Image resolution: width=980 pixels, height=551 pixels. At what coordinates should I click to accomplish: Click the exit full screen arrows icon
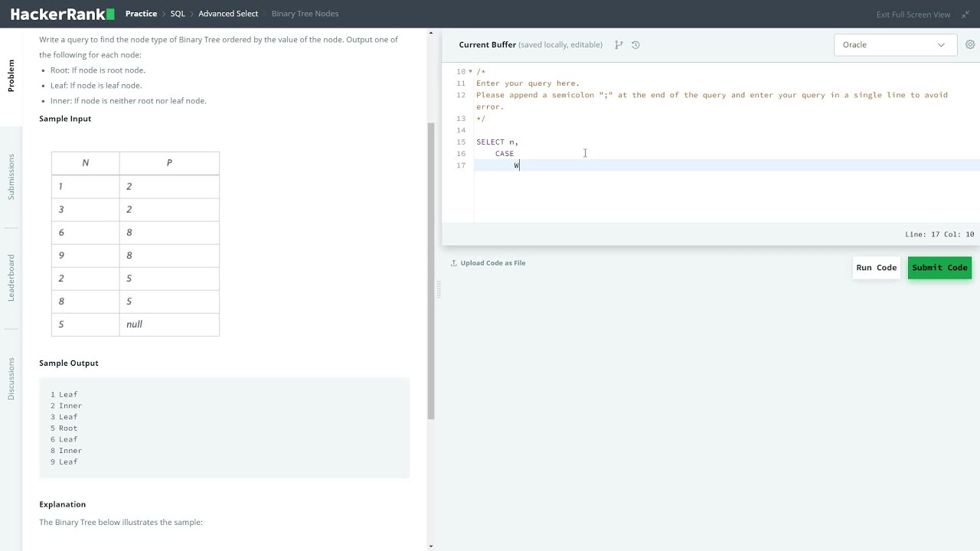965,15
